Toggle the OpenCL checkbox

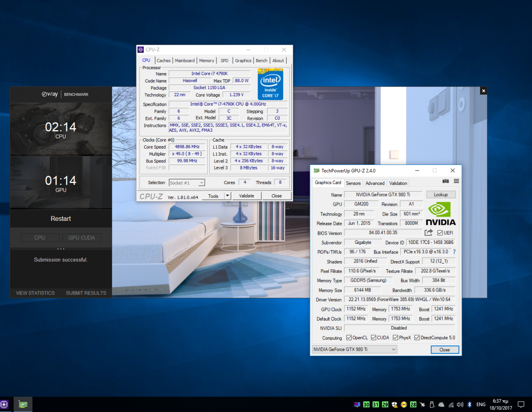[x=349, y=337]
